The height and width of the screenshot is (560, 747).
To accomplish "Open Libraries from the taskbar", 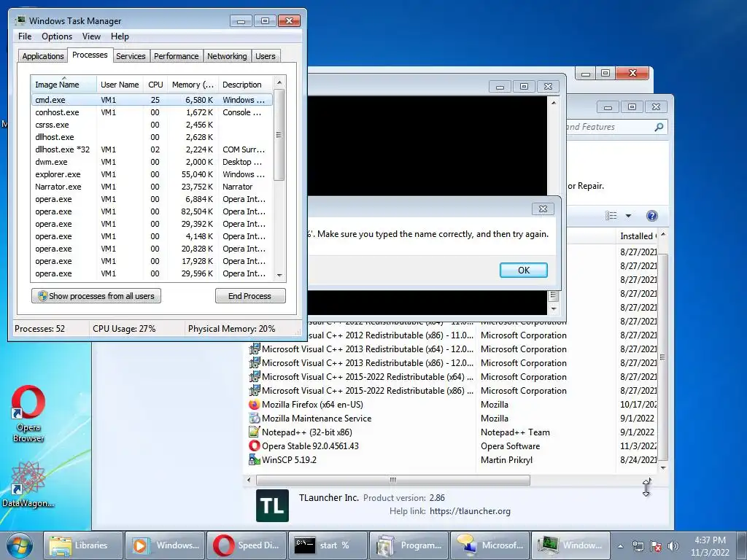I will (x=83, y=545).
